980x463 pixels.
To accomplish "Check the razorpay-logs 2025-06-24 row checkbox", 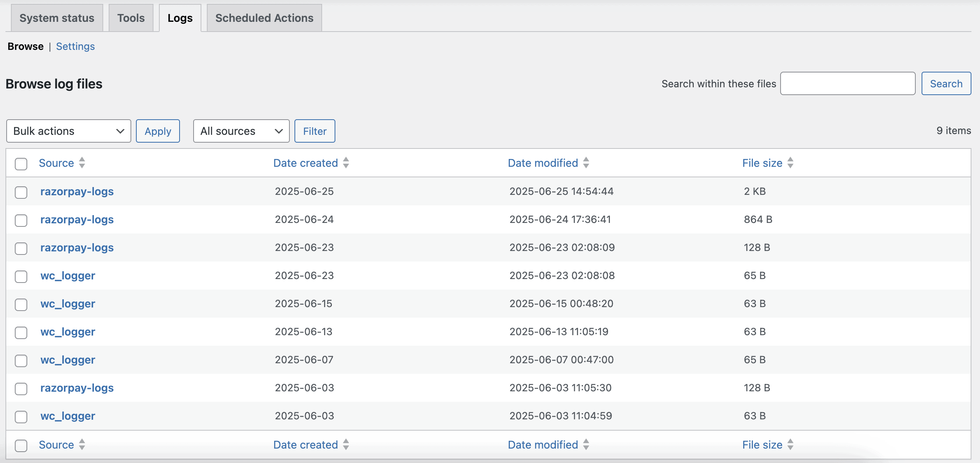I will [21, 220].
